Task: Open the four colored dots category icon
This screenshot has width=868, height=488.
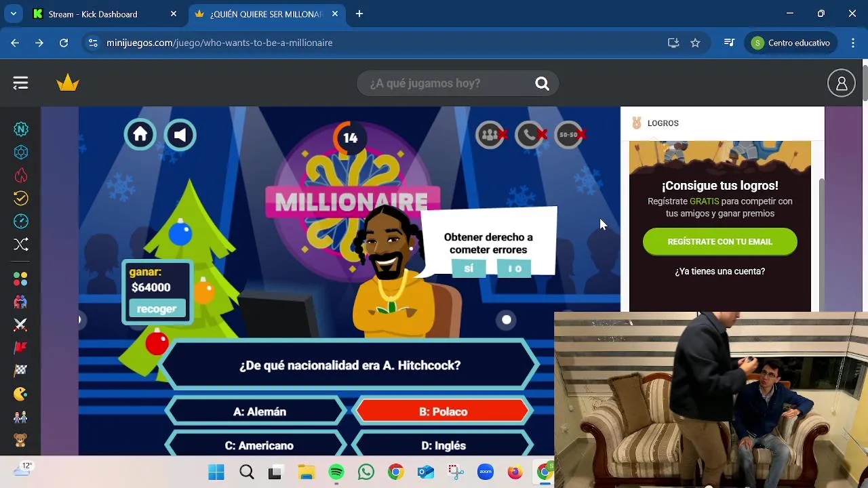Action: 21,279
